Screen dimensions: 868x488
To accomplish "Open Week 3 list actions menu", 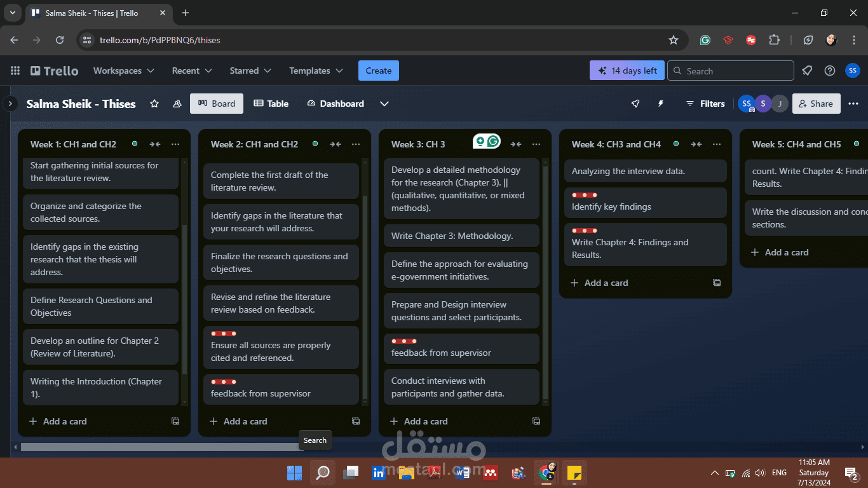I will (x=536, y=144).
